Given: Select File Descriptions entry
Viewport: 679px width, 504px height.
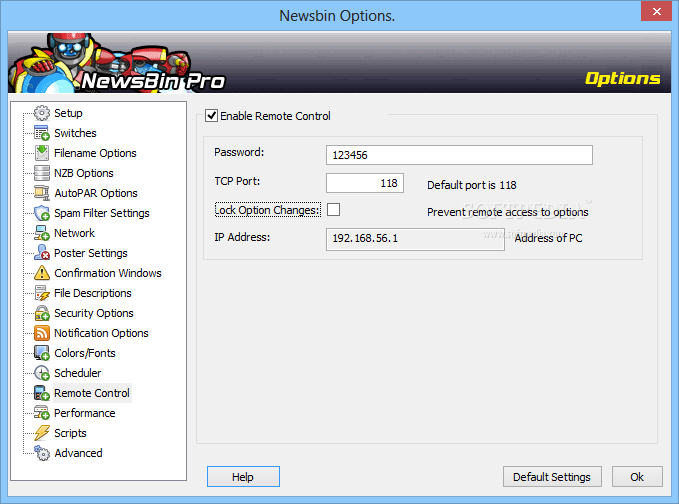Looking at the screenshot, I should pyautogui.click(x=93, y=293).
